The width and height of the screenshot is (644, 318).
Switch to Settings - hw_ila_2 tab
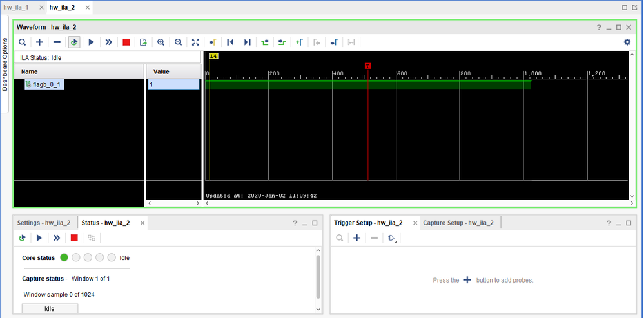click(44, 223)
